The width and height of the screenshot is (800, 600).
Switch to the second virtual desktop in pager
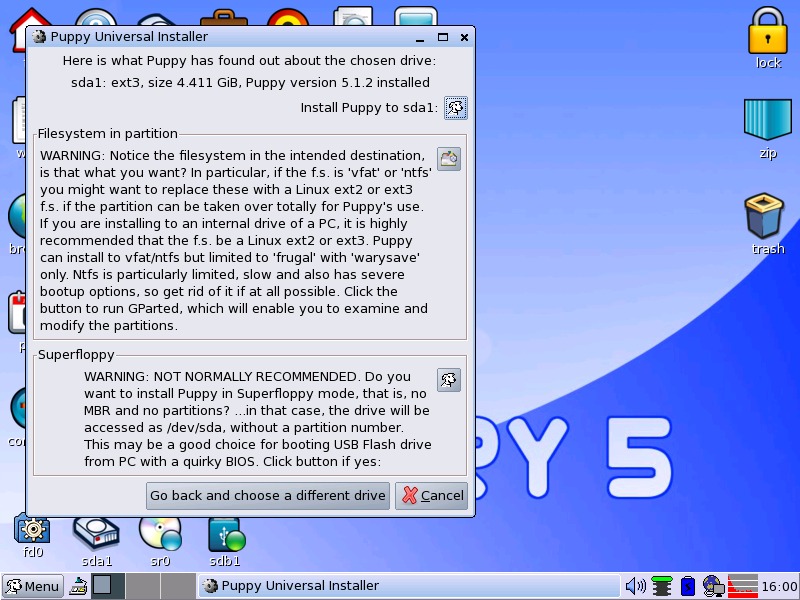click(x=143, y=586)
